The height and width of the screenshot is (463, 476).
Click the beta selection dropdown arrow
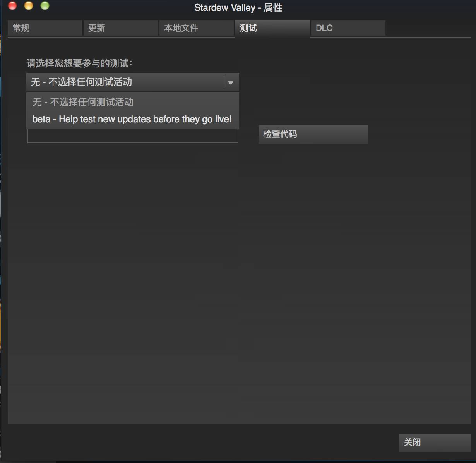tap(231, 82)
